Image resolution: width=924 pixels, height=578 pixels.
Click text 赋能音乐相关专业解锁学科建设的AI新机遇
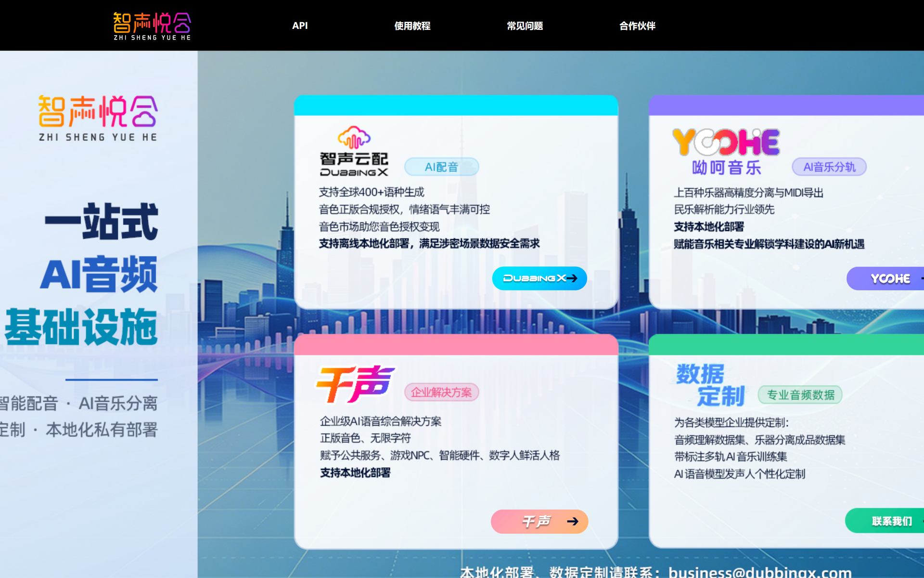(769, 244)
